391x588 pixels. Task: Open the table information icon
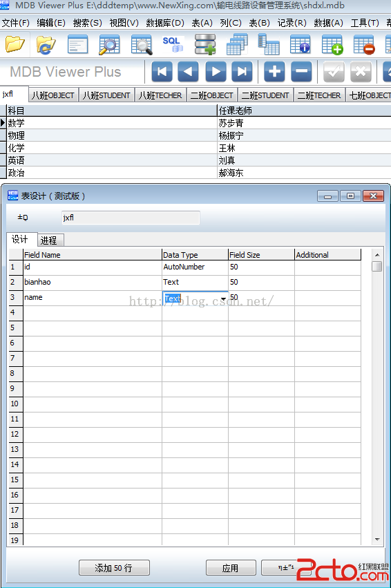pyautogui.click(x=301, y=44)
